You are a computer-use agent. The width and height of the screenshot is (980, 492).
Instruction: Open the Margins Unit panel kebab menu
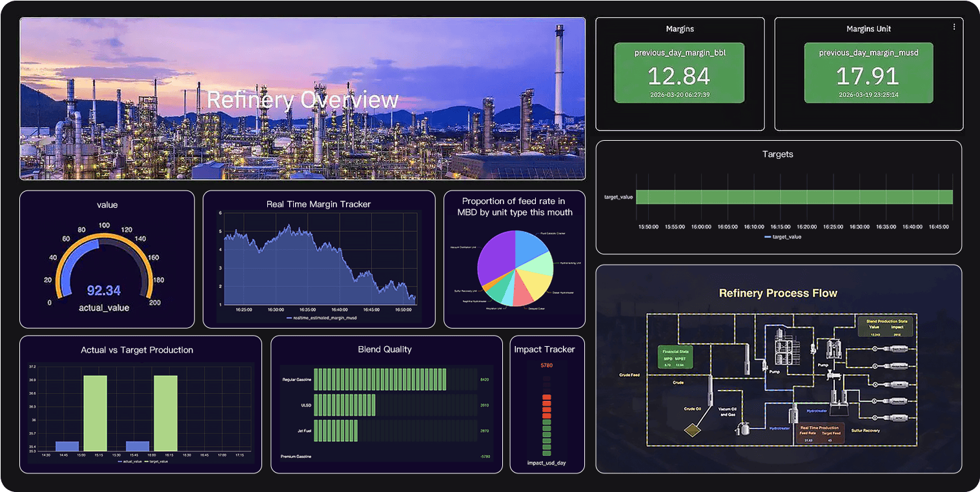tap(954, 27)
